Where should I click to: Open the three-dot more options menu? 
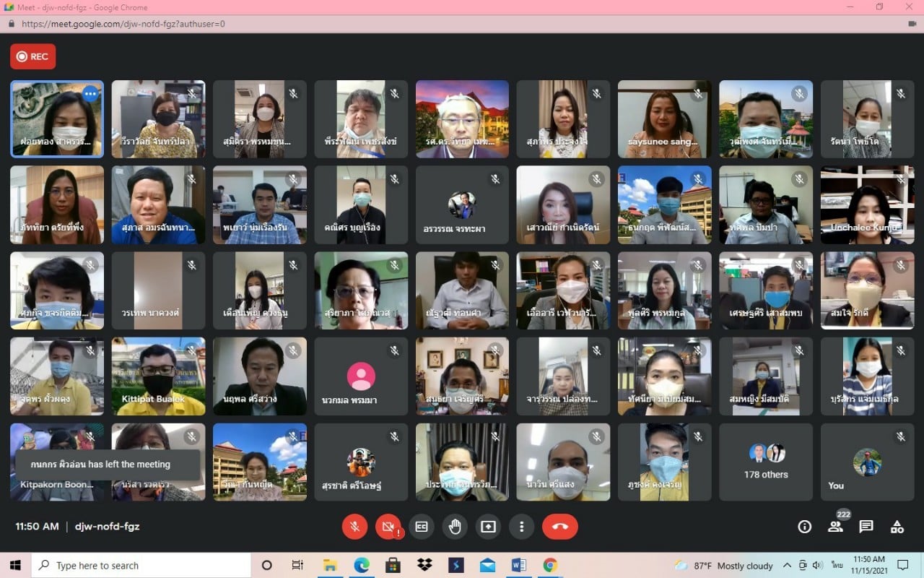click(x=521, y=527)
